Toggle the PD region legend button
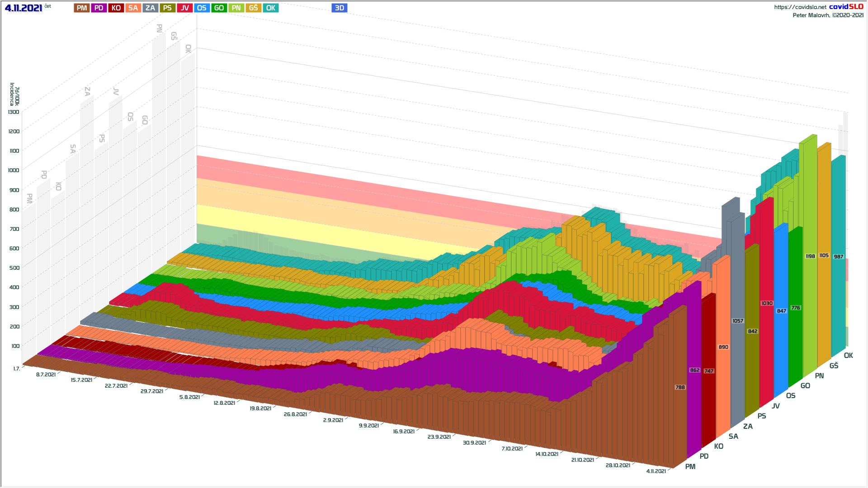This screenshot has height=488, width=868. tap(99, 8)
